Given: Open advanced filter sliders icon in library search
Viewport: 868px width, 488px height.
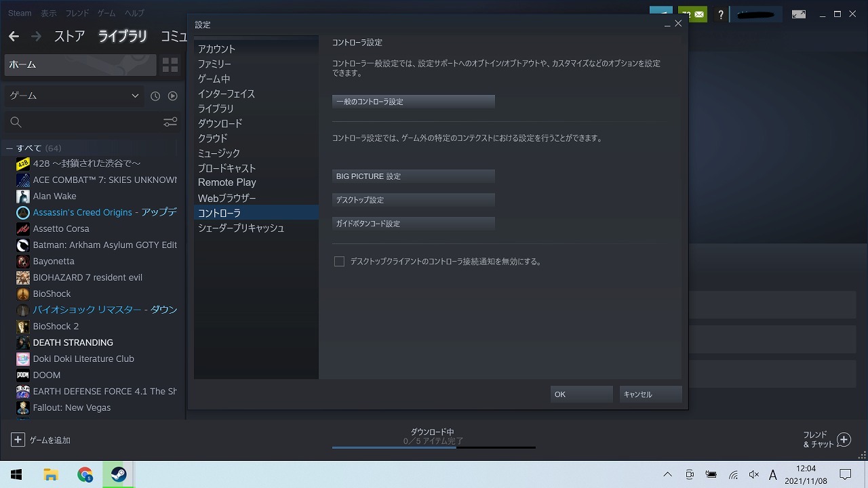Looking at the screenshot, I should point(170,122).
